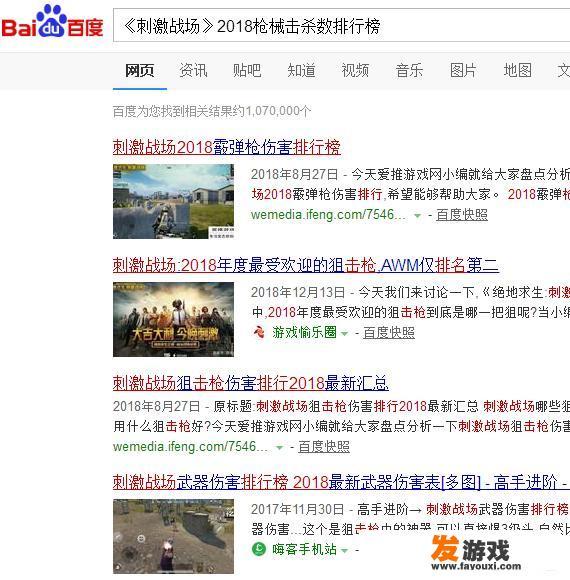Open result 刺激战场2018霰弹枪伤害排行榜
The height and width of the screenshot is (580, 570).
[227, 147]
